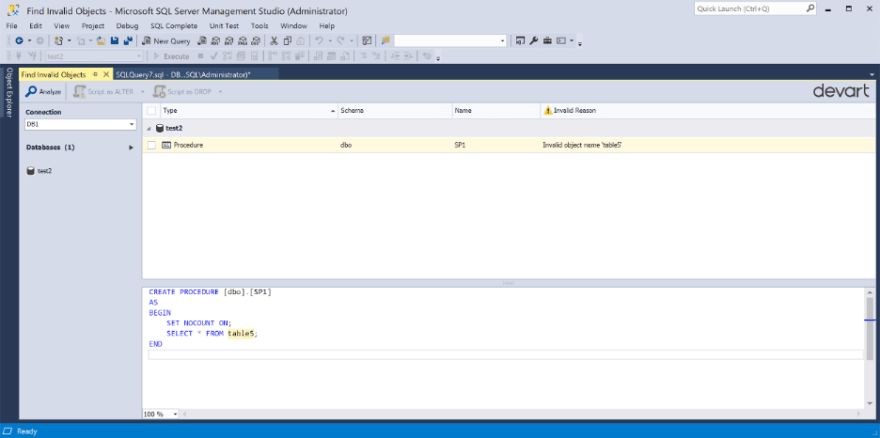Open the 100 % zoom dropdown
Image resolution: width=880 pixels, height=438 pixels.
[x=175, y=414]
